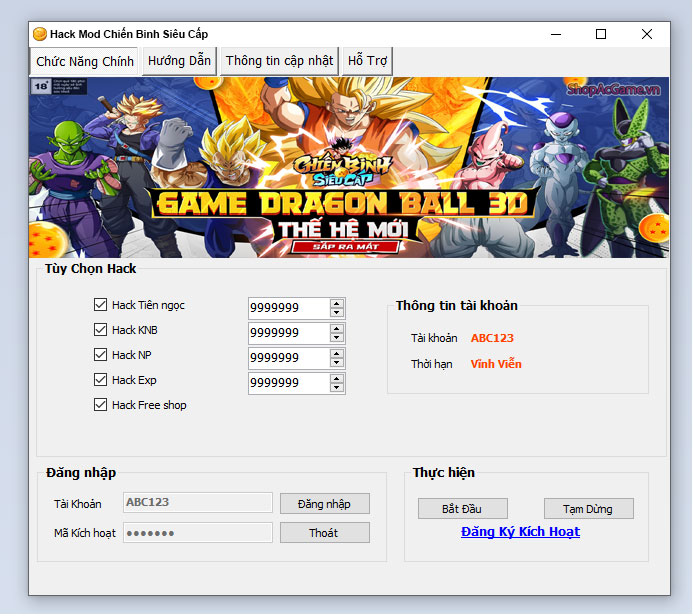Increase the Hack NP value with up arrow
This screenshot has height=616, width=693.
(x=336, y=354)
